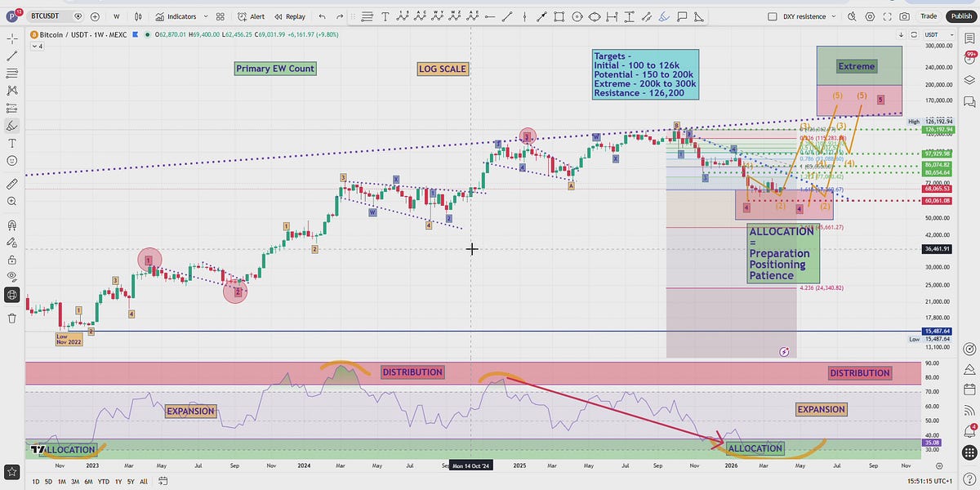
Task: Redo the chart action
Action: pyautogui.click(x=340, y=16)
